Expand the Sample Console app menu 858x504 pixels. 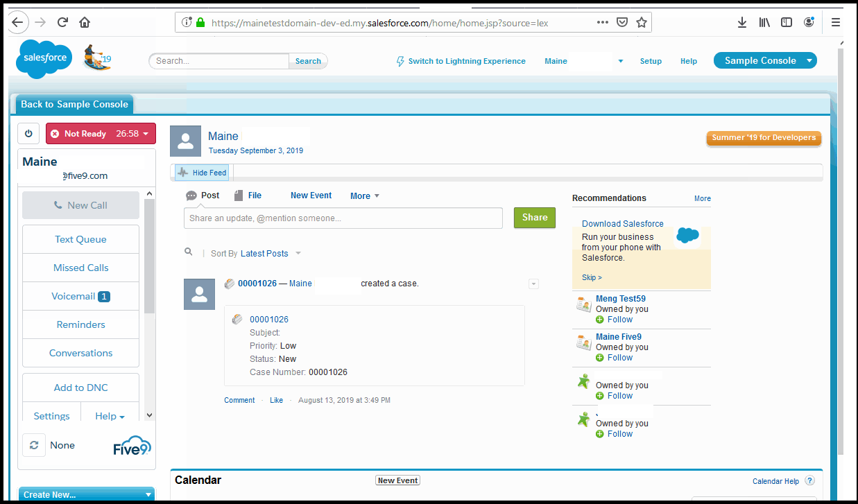(x=809, y=61)
